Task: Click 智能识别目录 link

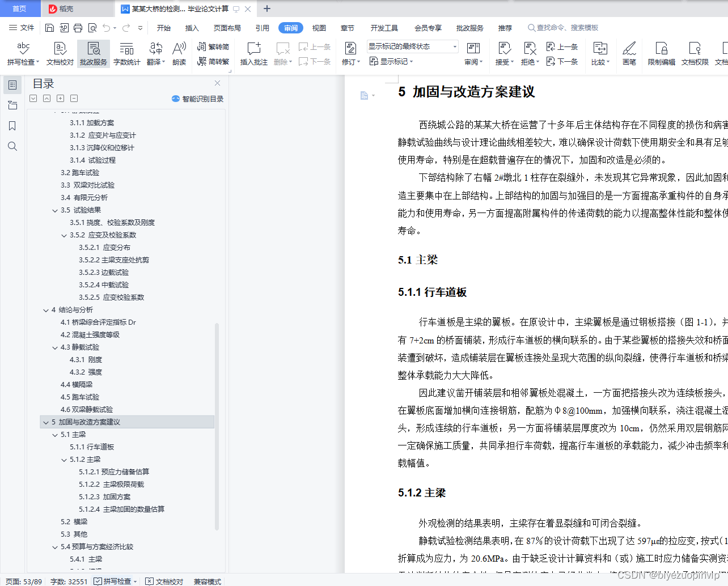Action: 198,99
